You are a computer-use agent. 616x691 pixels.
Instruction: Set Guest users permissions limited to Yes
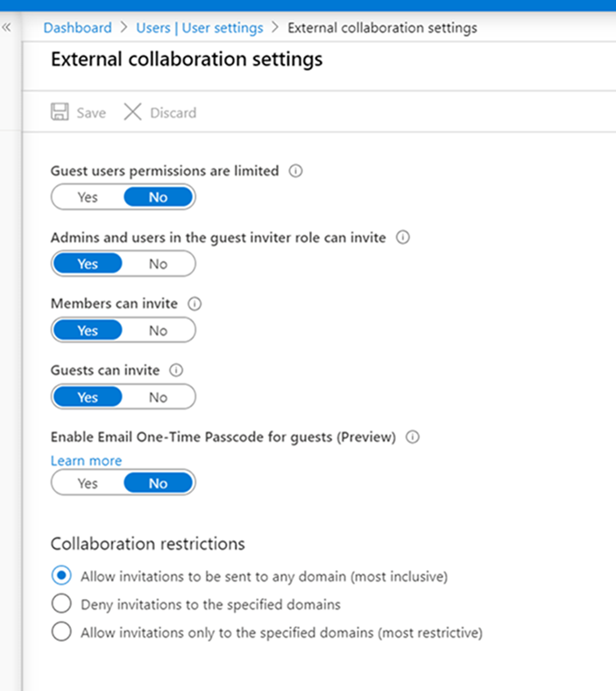click(x=88, y=197)
